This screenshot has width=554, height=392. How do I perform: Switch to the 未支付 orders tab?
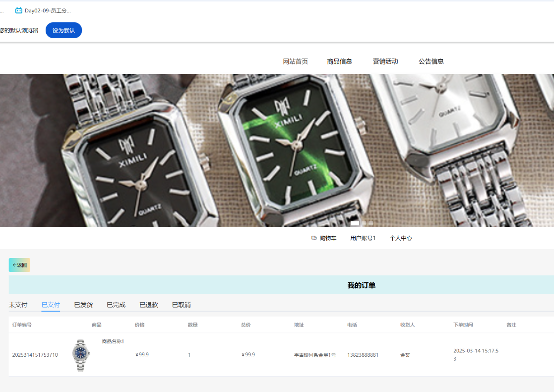18,305
